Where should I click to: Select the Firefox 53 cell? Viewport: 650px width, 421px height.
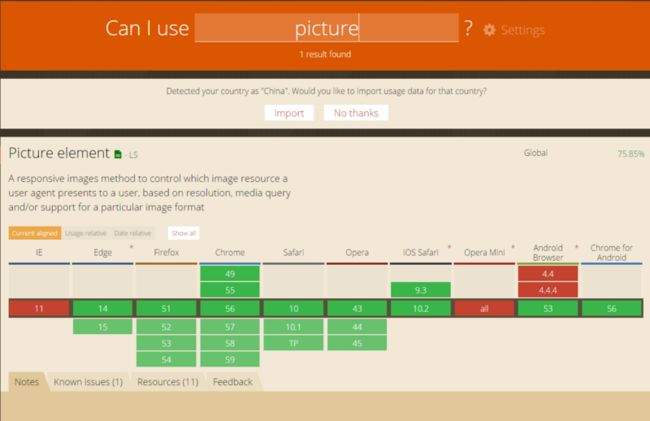click(x=166, y=343)
